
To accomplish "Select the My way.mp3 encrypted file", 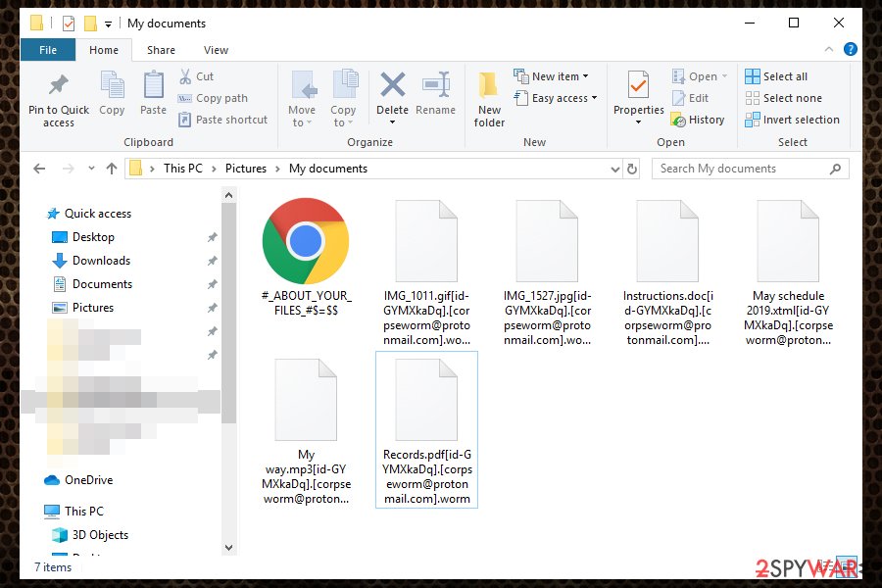I will pos(306,431).
